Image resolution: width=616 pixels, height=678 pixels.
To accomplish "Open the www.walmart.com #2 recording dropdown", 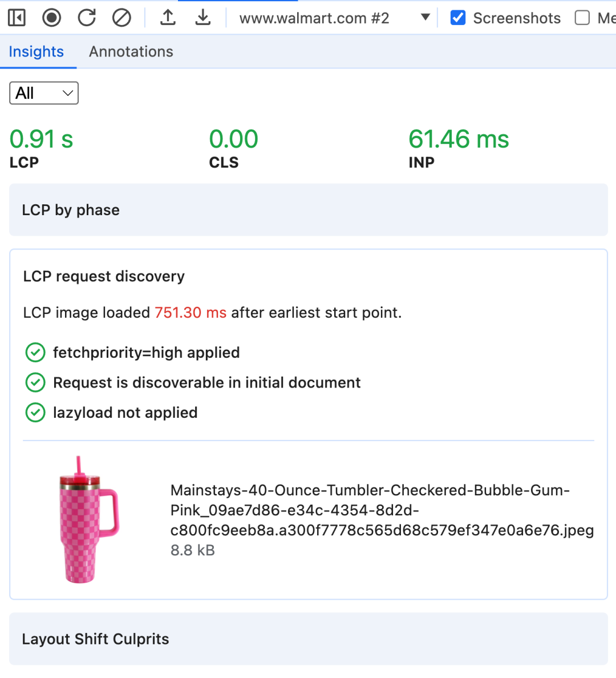I will 335,18.
